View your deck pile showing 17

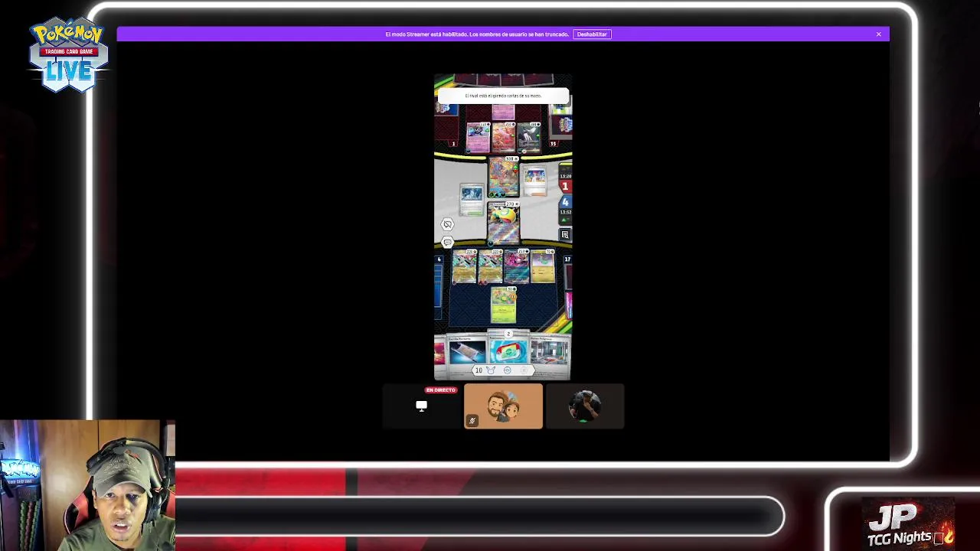tap(567, 276)
